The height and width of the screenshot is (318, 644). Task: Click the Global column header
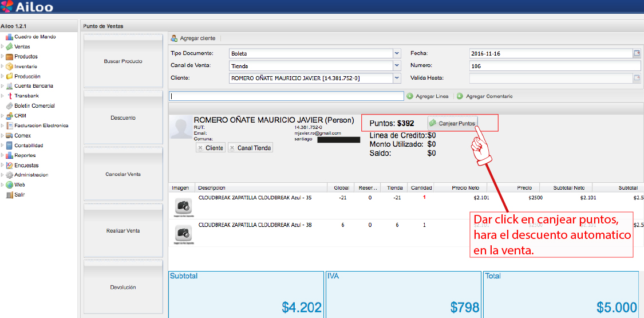[341, 188]
